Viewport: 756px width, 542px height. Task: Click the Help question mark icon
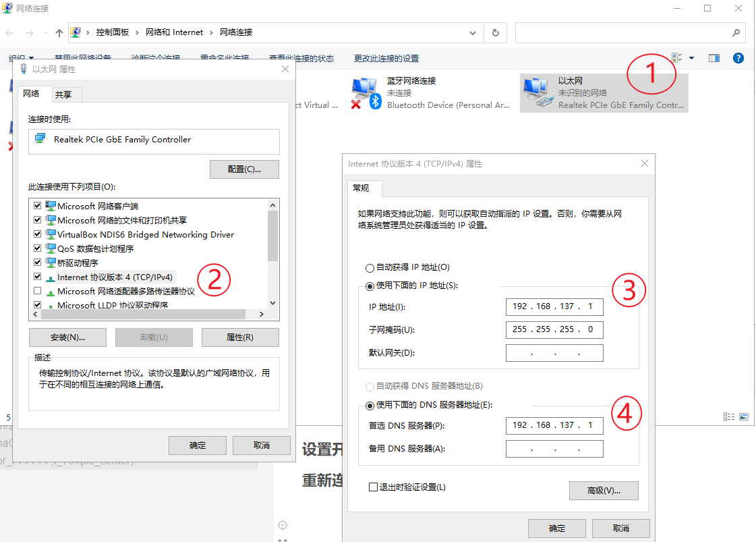point(738,58)
